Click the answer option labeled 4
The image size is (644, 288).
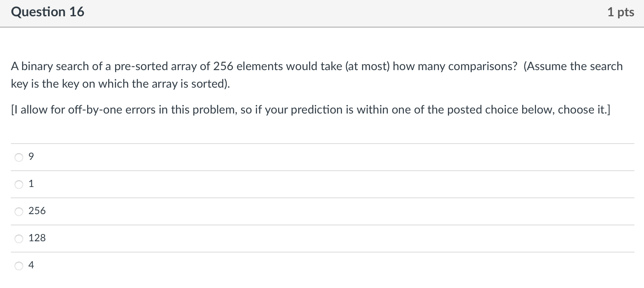click(31, 265)
